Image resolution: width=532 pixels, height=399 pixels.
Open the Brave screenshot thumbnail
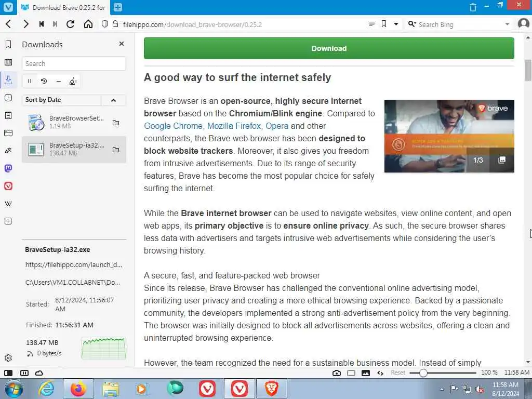tap(449, 136)
